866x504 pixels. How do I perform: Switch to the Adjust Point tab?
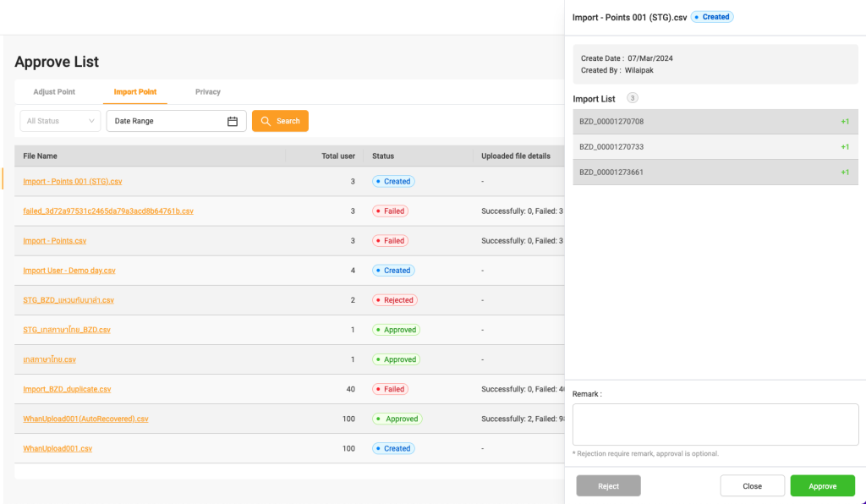point(54,91)
